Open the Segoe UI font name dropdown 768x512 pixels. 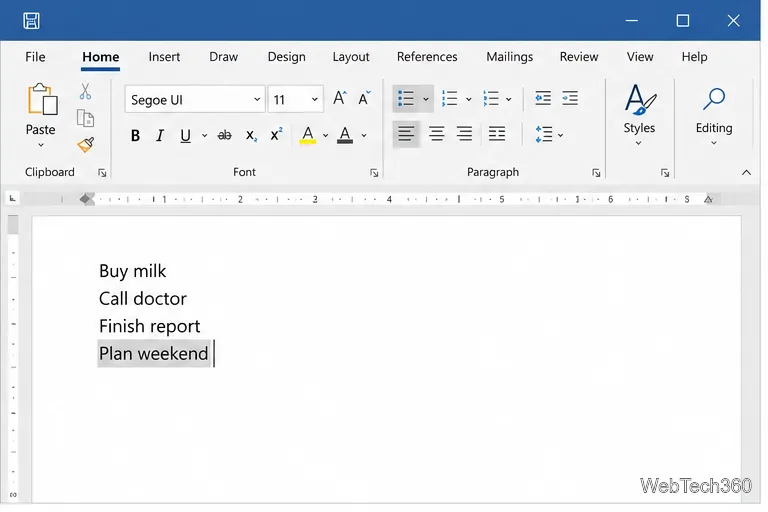[257, 99]
